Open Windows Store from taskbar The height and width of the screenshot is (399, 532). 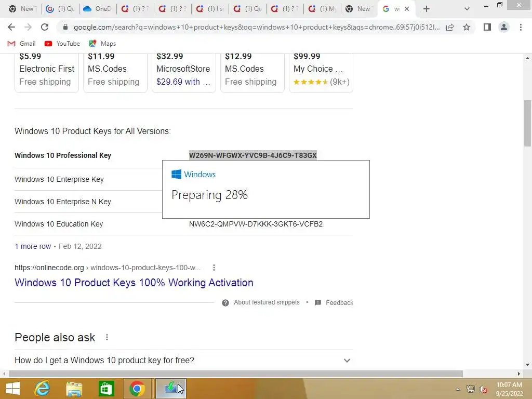tap(106, 389)
